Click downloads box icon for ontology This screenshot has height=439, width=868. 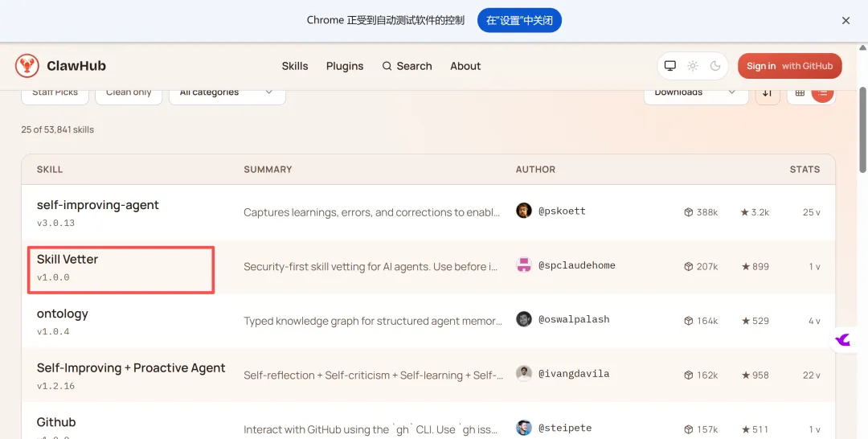click(689, 321)
